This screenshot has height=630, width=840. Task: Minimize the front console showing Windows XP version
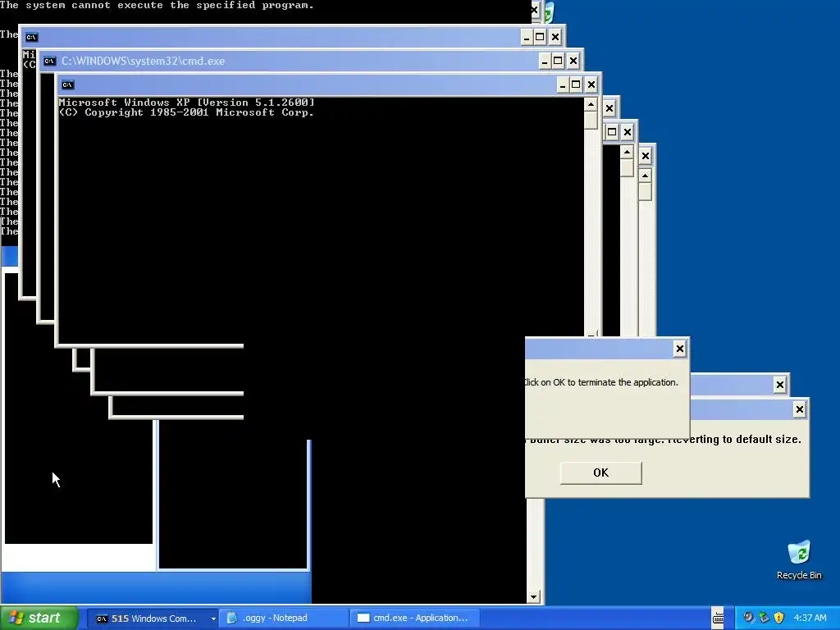click(x=563, y=84)
